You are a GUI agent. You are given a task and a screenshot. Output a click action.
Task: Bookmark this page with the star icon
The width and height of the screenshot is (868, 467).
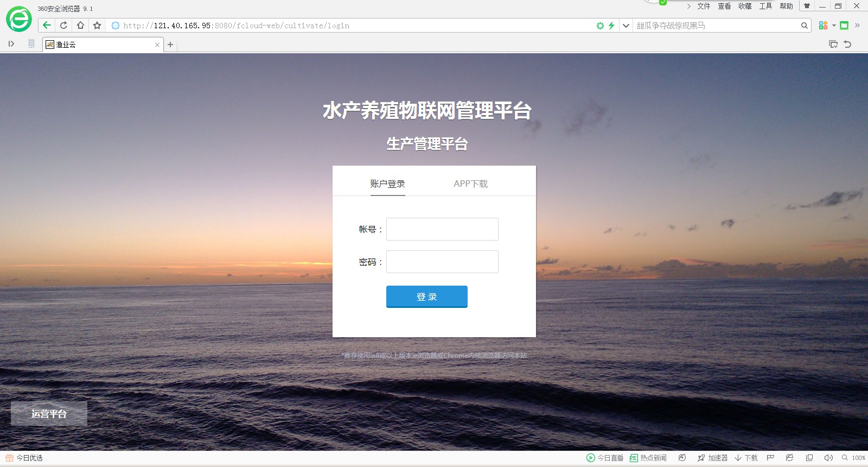pos(97,26)
